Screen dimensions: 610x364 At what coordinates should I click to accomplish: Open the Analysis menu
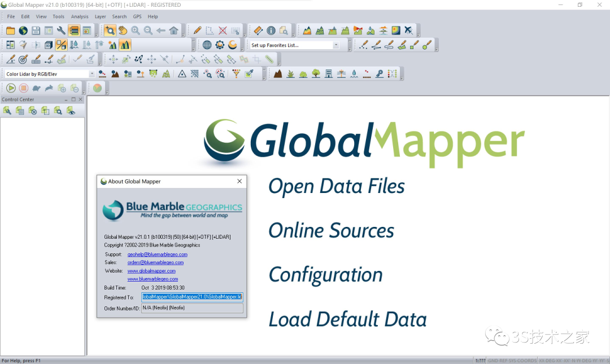[79, 16]
